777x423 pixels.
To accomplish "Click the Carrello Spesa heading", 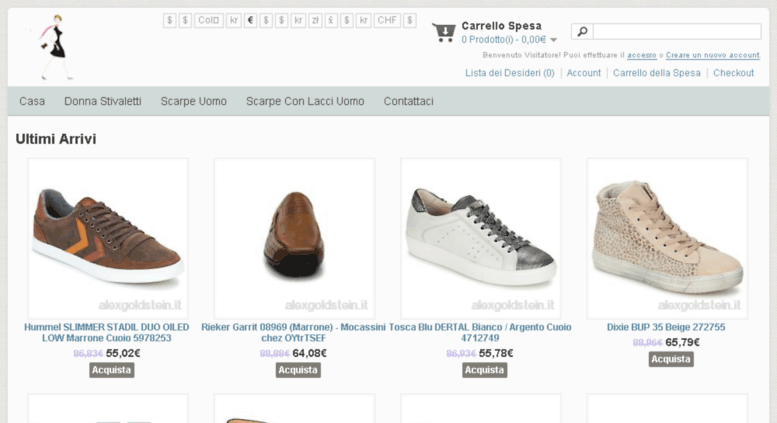I will [x=501, y=26].
